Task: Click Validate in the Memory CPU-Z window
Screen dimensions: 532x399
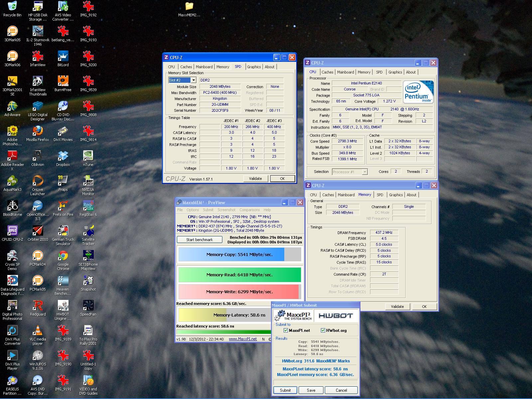Action: click(x=397, y=307)
